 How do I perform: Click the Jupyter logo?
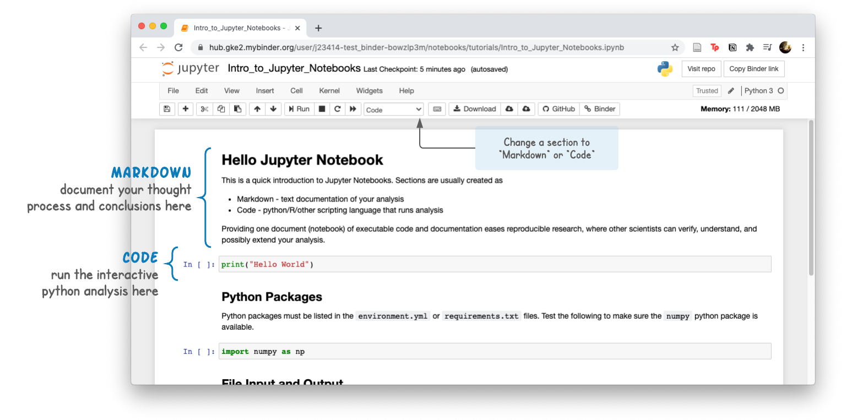point(190,69)
